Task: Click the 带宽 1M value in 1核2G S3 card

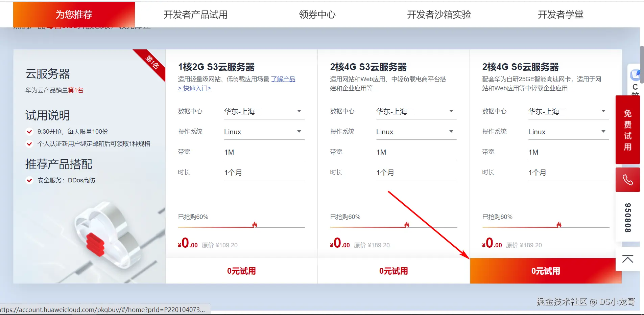Action: pos(229,152)
